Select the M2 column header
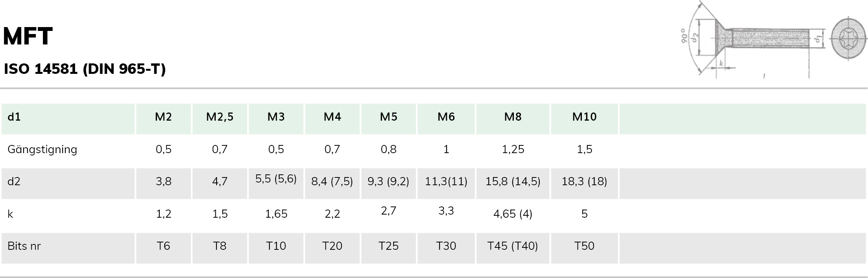 click(x=163, y=117)
